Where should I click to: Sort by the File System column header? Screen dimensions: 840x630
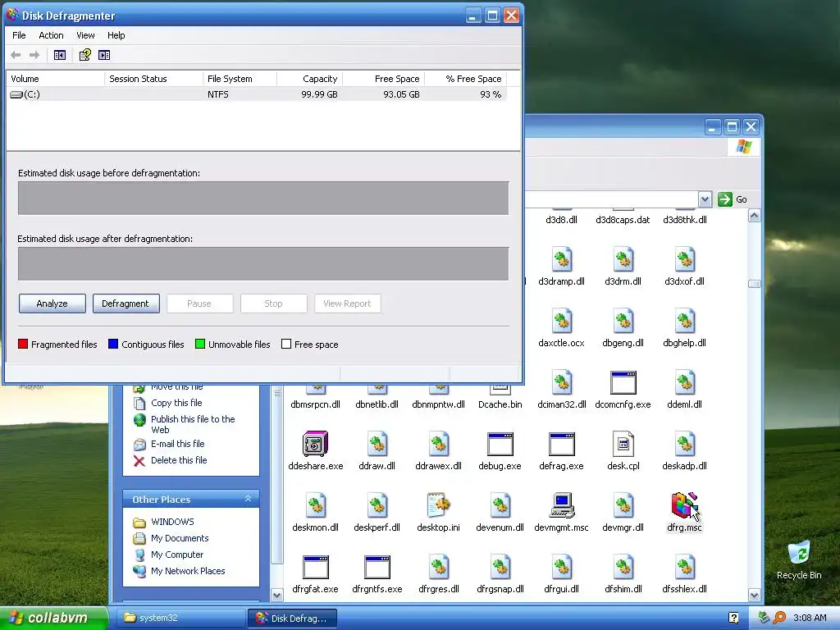point(240,79)
